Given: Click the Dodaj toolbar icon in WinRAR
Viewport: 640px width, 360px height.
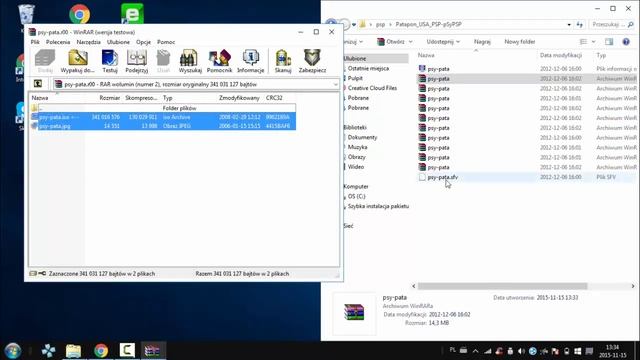Looking at the screenshot, I should click(x=45, y=61).
